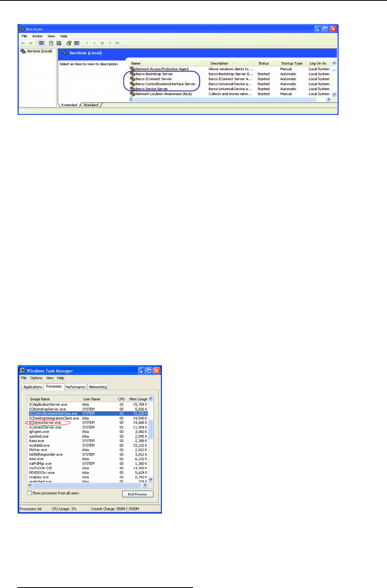Select OUTLOOK.EXE process
Image resolution: width=387 pixels, height=588 pixels.
point(88,468)
